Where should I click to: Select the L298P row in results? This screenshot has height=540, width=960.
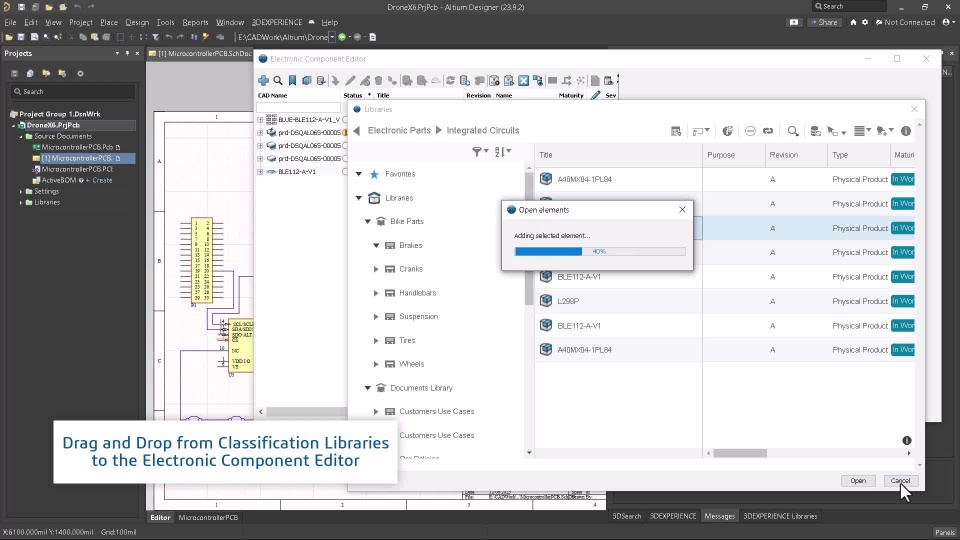(725, 301)
